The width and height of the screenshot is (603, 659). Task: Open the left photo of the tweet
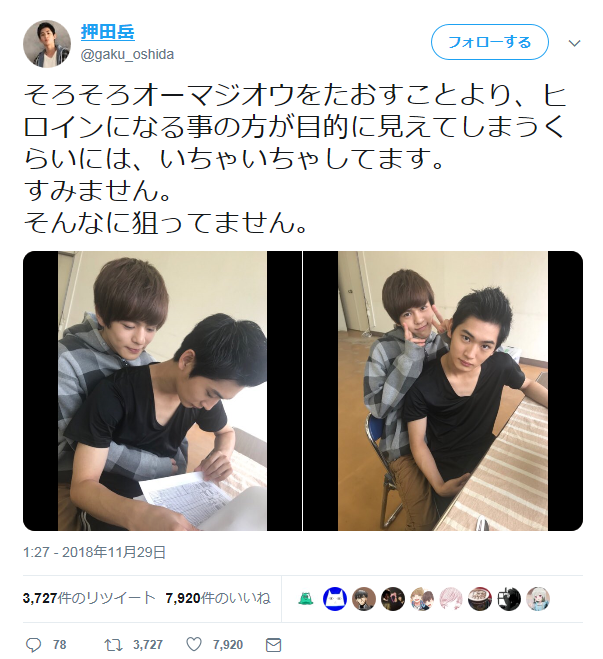pos(162,391)
